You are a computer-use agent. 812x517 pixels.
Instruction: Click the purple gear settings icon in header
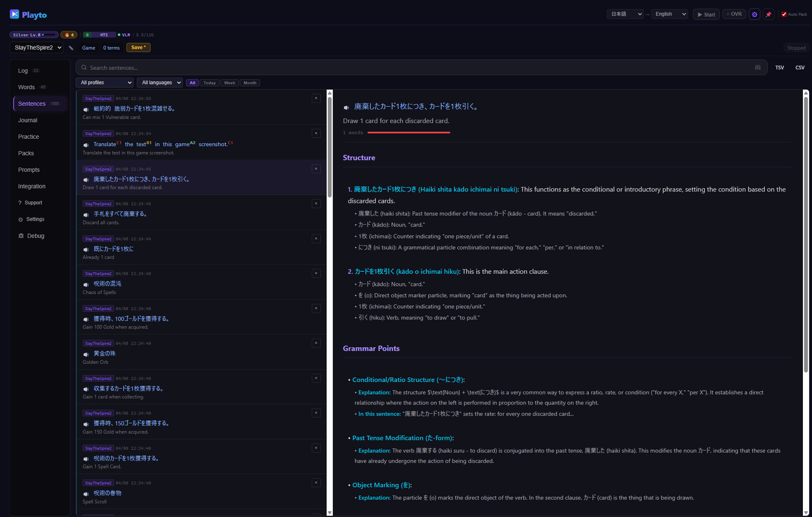click(754, 14)
